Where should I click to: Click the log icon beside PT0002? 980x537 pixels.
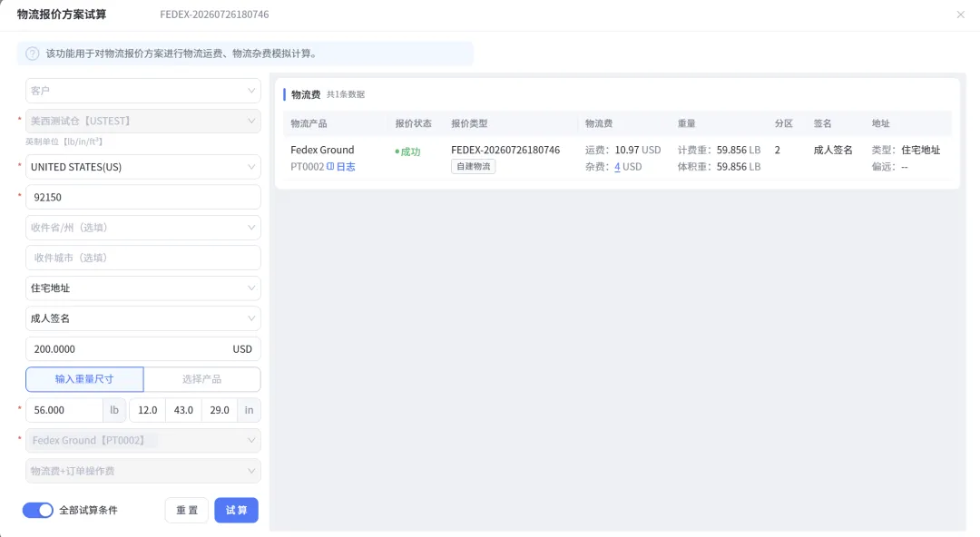coord(330,166)
